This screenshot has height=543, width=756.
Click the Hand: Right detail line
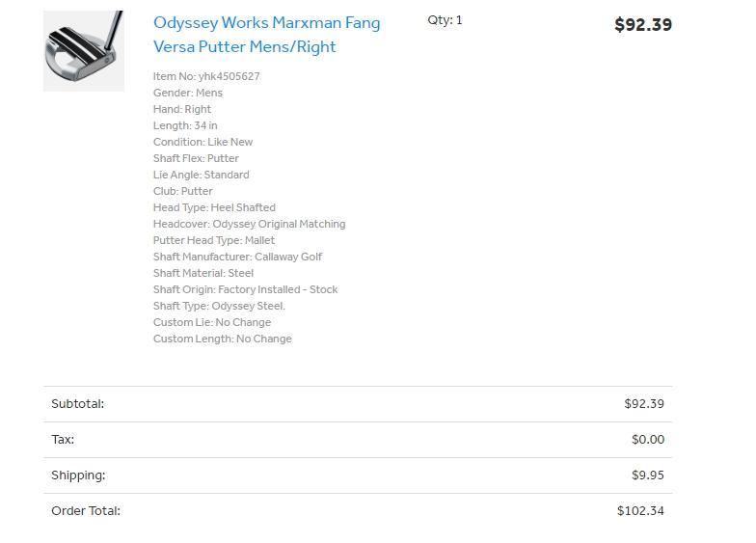(x=182, y=109)
